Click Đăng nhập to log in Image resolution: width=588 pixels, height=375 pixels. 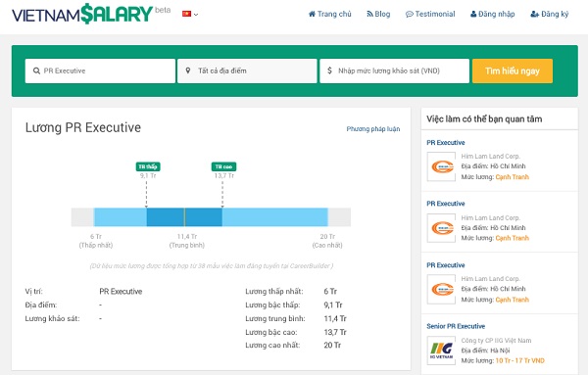(492, 14)
